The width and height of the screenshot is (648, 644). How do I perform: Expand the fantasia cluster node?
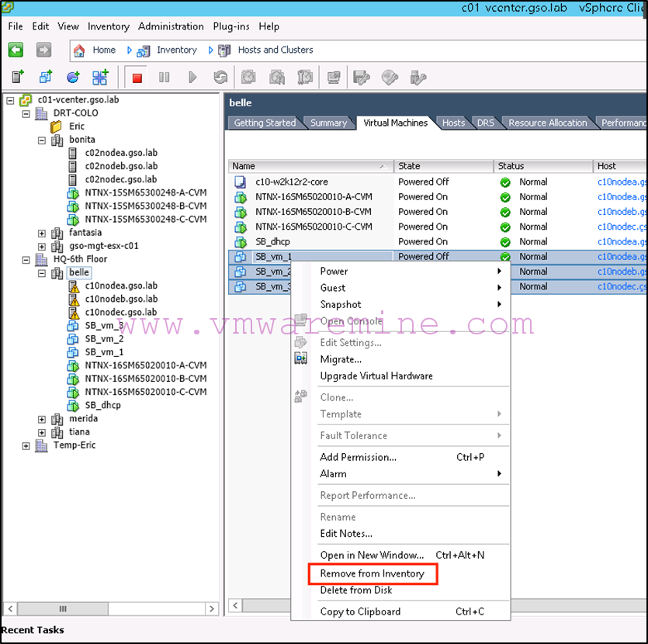pos(42,234)
